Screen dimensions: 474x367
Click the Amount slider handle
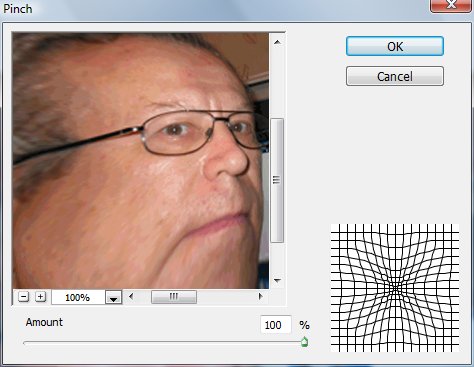tap(304, 342)
